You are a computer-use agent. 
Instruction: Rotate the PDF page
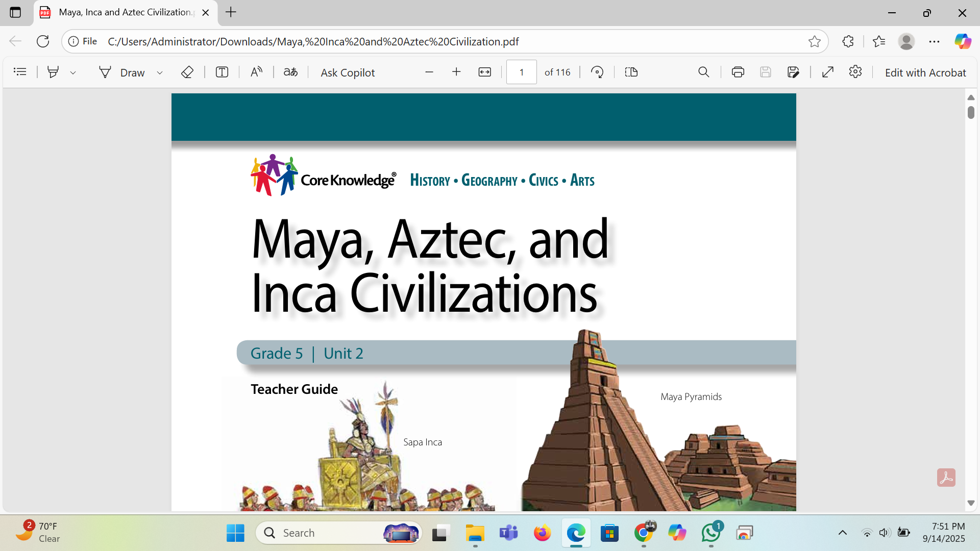coord(597,72)
